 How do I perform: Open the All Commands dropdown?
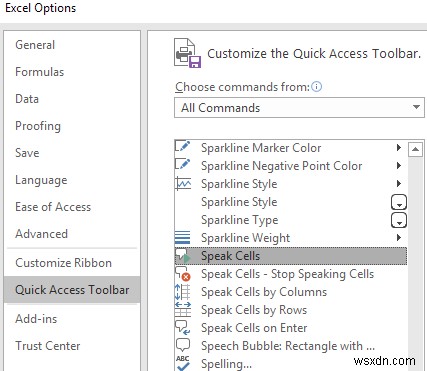point(299,108)
